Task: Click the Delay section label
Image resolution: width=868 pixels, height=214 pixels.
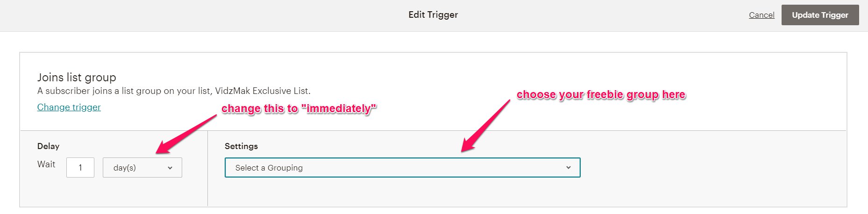Action: [x=48, y=146]
